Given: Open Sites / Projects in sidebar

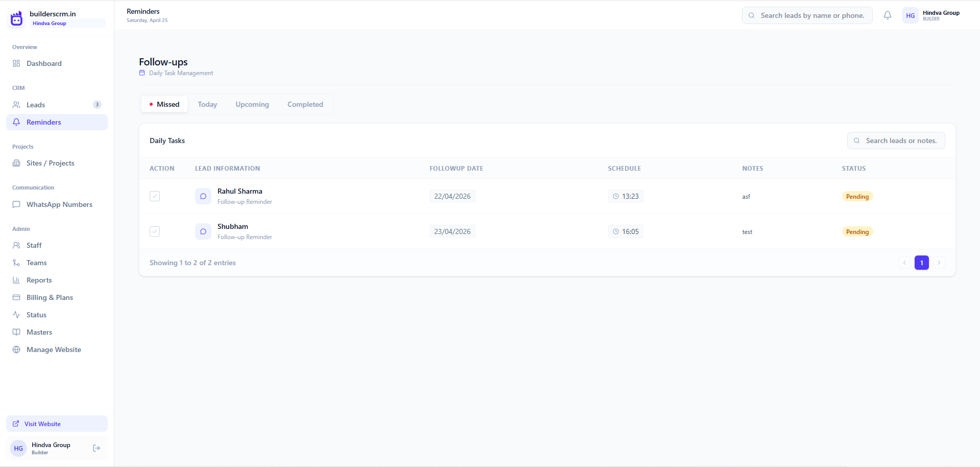Looking at the screenshot, I should coord(50,163).
